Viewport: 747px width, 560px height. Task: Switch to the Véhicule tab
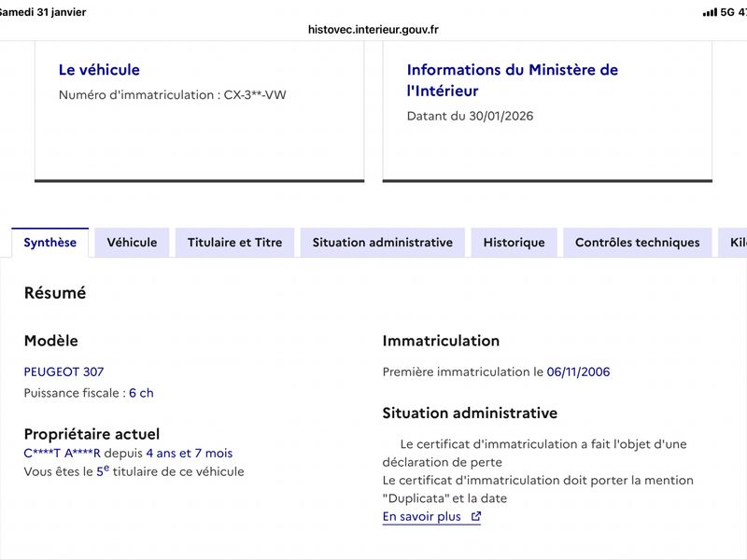click(x=132, y=243)
